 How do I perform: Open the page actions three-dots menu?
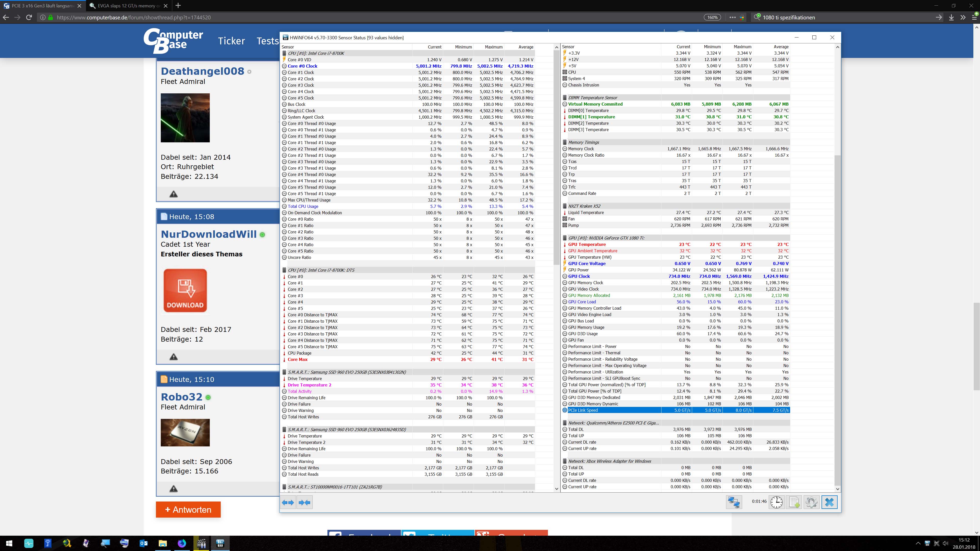point(732,18)
